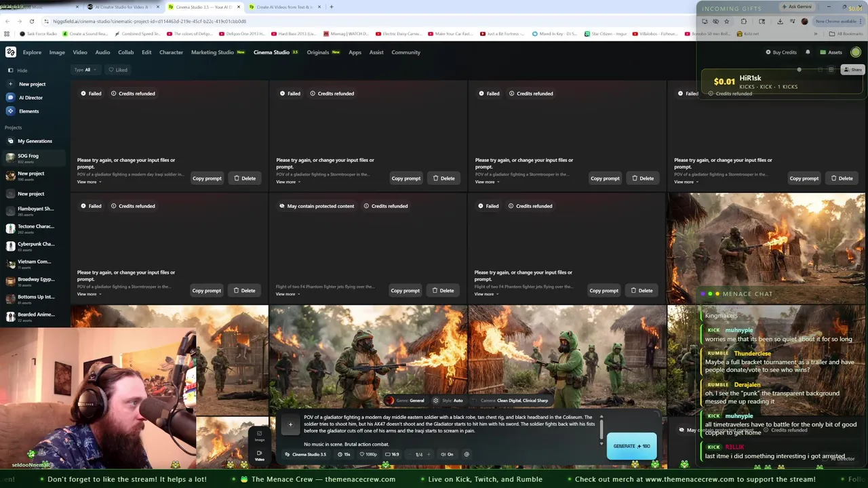This screenshot has width=868, height=488.
Task: Open the 16:9 aspect ratio dropdown
Action: pos(393,455)
